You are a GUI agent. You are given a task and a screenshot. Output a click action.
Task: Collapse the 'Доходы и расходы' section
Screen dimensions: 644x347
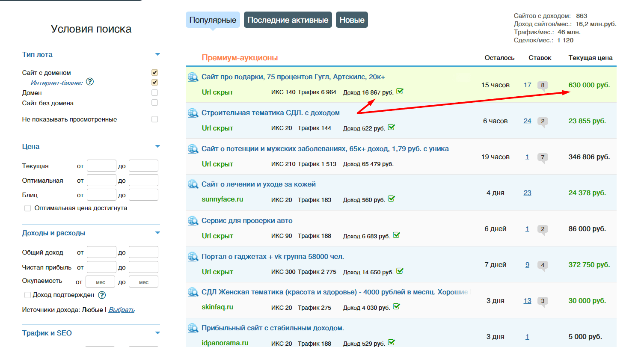coord(157,233)
